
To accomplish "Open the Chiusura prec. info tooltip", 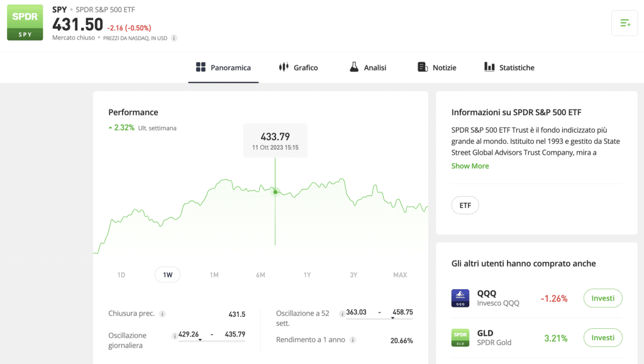I will click(x=164, y=314).
